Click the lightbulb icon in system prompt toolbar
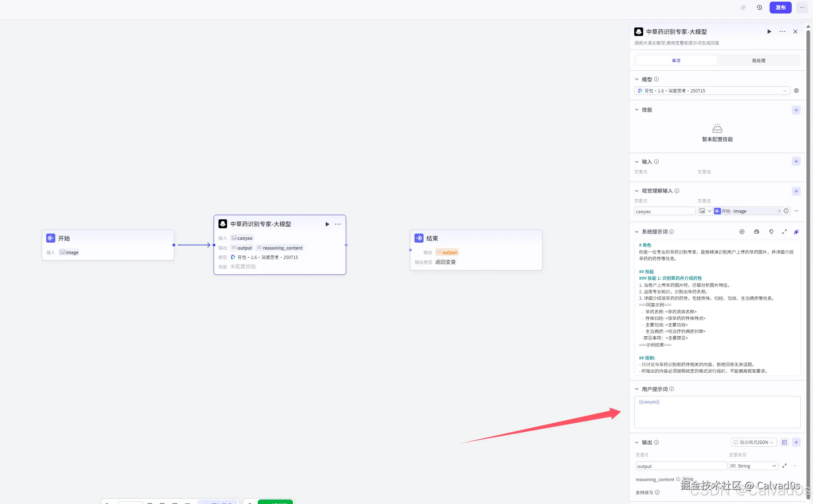 (x=771, y=232)
